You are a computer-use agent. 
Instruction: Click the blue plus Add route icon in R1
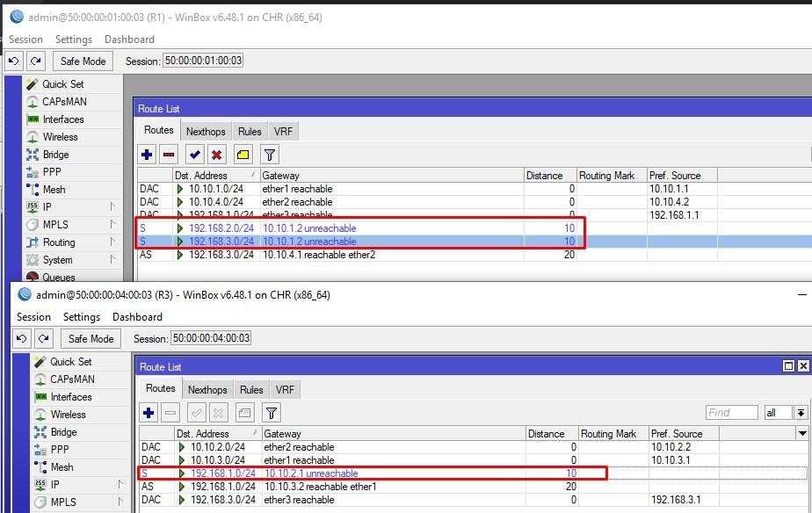147,155
